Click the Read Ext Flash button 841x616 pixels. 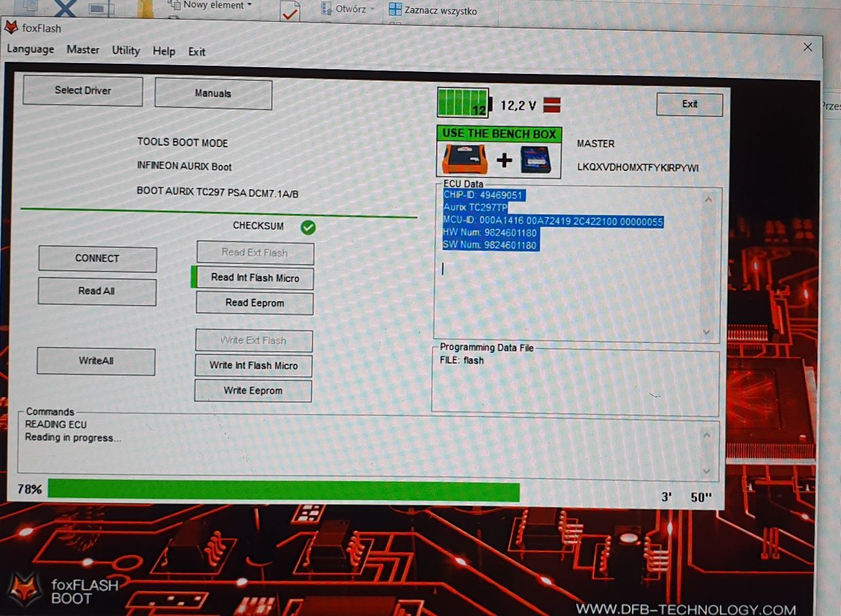point(255,252)
